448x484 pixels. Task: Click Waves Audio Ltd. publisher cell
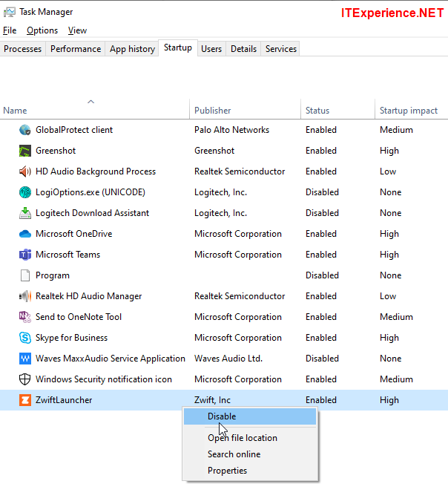coord(228,359)
